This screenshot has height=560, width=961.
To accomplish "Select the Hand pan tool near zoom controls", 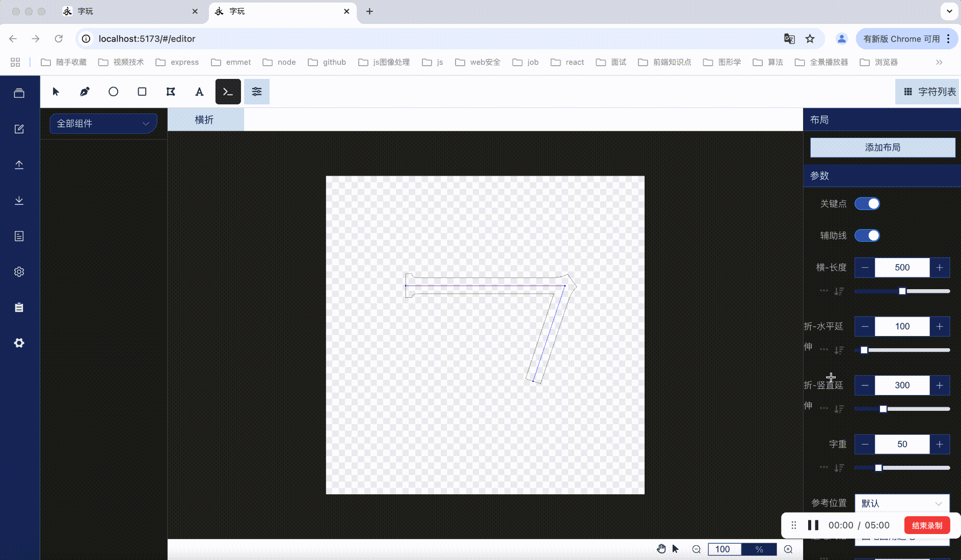I will (x=661, y=549).
